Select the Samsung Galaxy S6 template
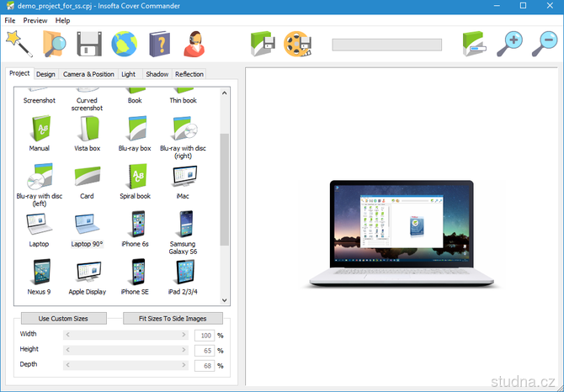564x392 pixels. pyautogui.click(x=183, y=233)
